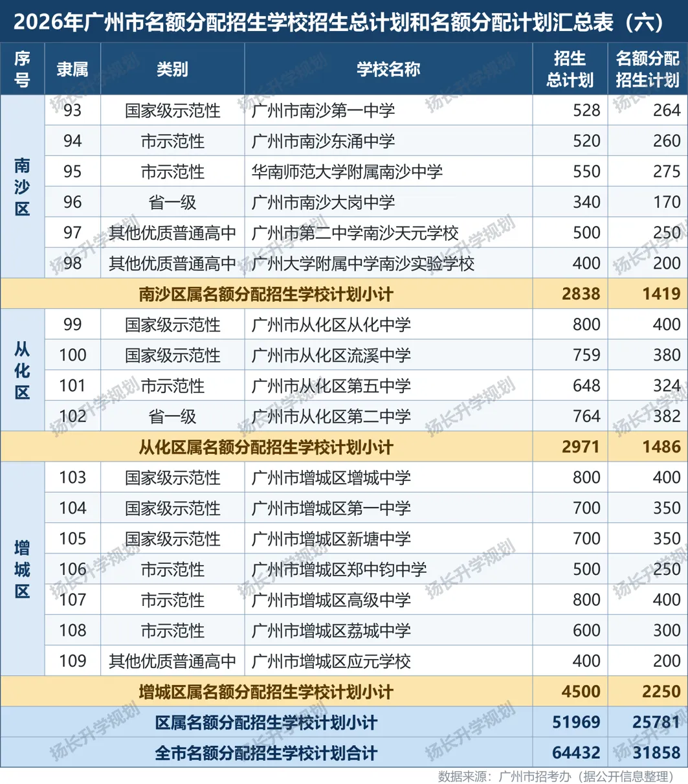This screenshot has width=688, height=784.
Task: Click the '招生总计划' column header
Action: [570, 69]
